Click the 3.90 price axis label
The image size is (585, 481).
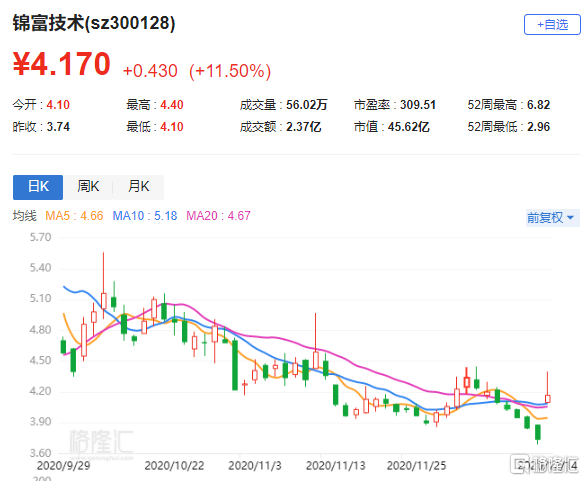click(x=40, y=422)
